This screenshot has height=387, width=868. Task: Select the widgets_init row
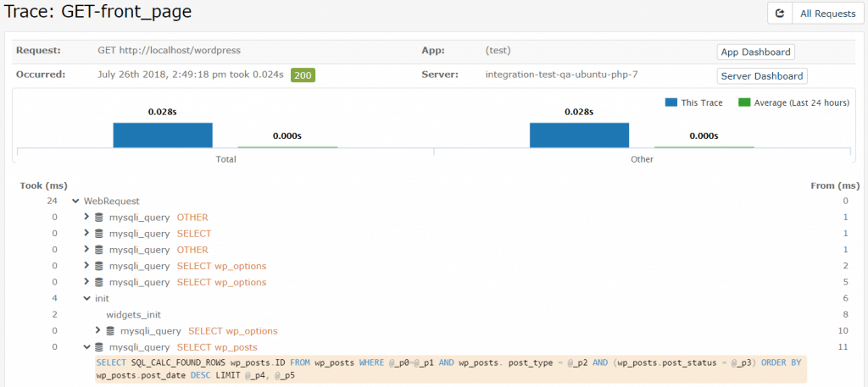[133, 314]
